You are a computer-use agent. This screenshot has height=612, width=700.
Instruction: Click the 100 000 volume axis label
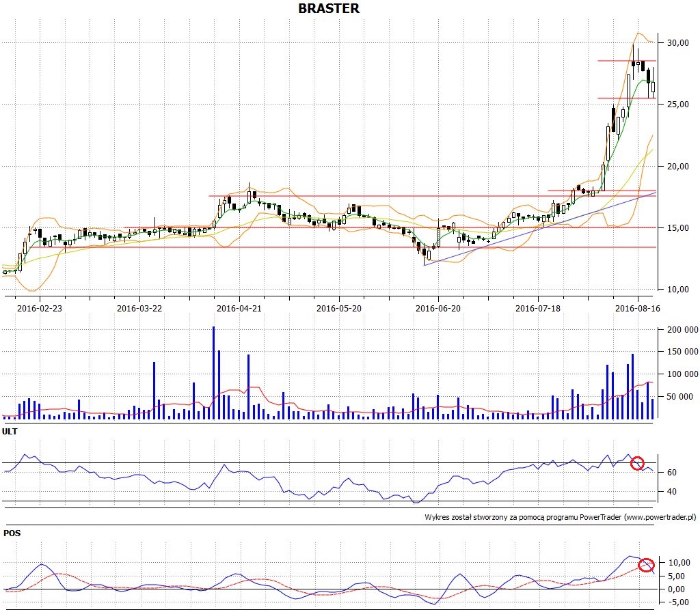tap(683, 374)
